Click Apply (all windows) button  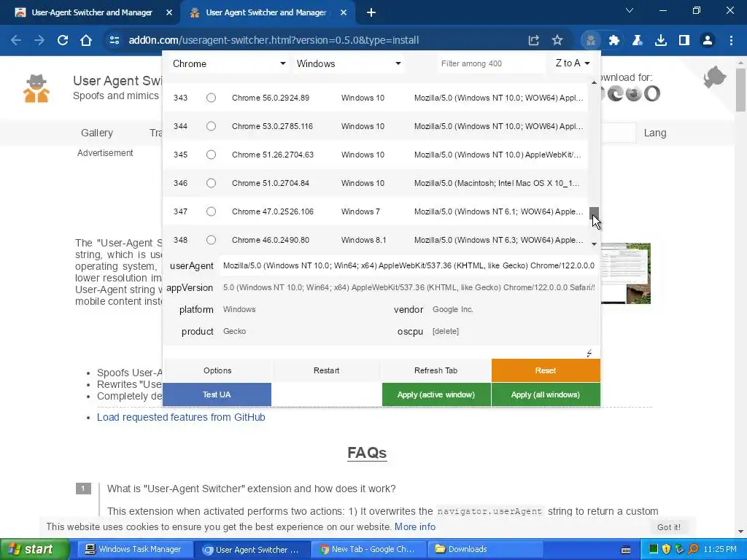click(546, 394)
